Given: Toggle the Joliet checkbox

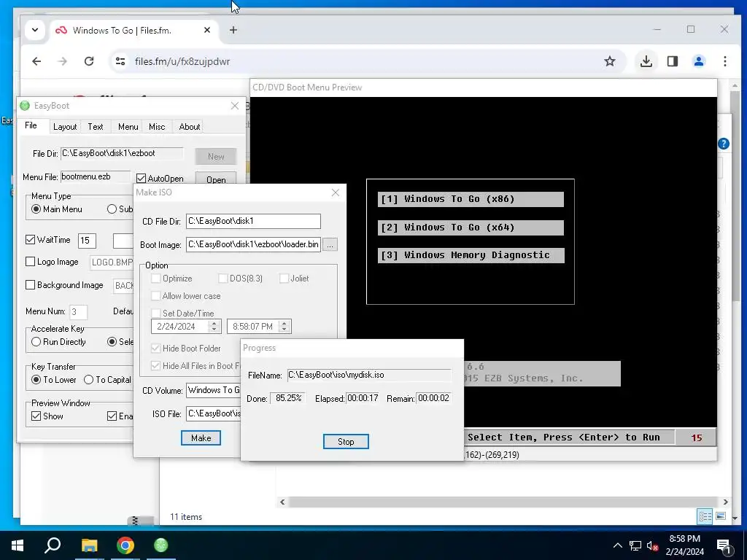Looking at the screenshot, I should (284, 278).
